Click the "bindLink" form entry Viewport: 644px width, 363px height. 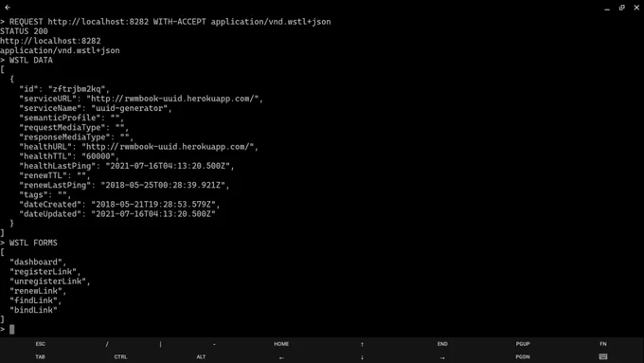(33, 310)
